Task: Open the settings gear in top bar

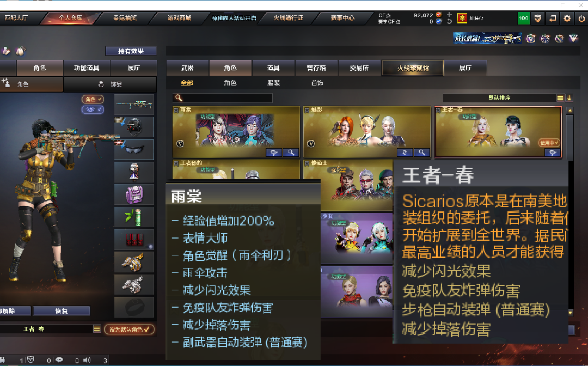Action: pyautogui.click(x=567, y=18)
